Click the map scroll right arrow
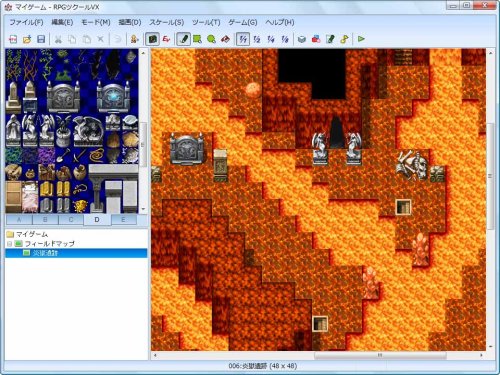The height and width of the screenshot is (375, 500). (481, 355)
